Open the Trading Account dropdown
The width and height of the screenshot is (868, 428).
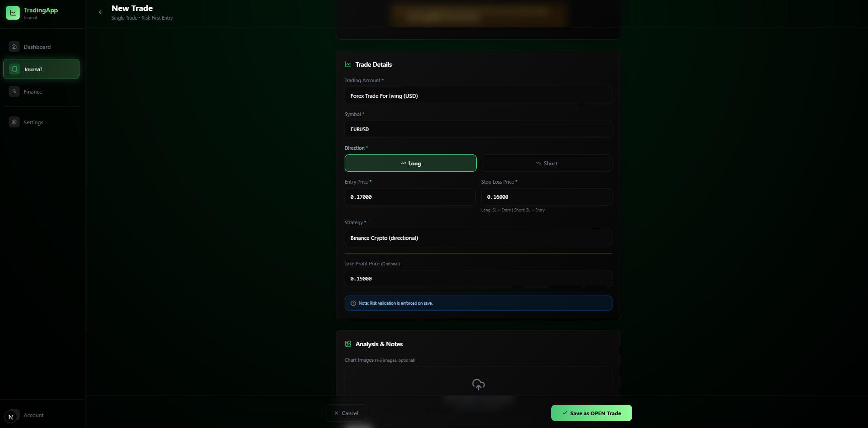click(478, 95)
